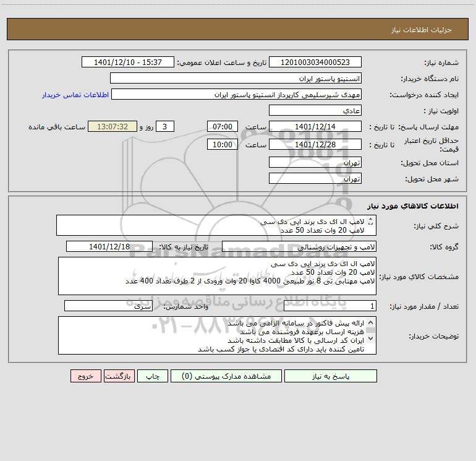Click the quantity field showing 1

coord(330,306)
